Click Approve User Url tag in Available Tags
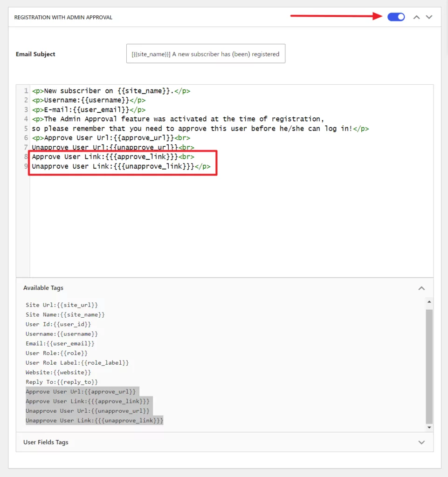 tap(81, 391)
